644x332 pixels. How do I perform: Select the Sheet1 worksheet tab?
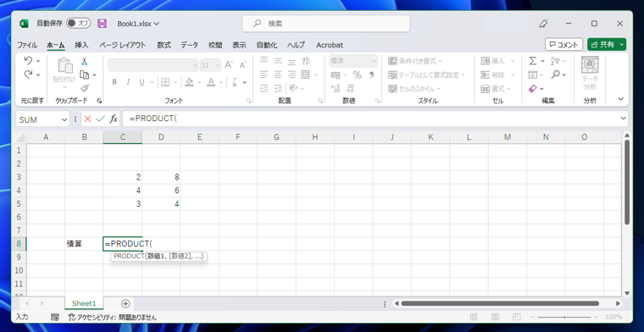(x=84, y=303)
